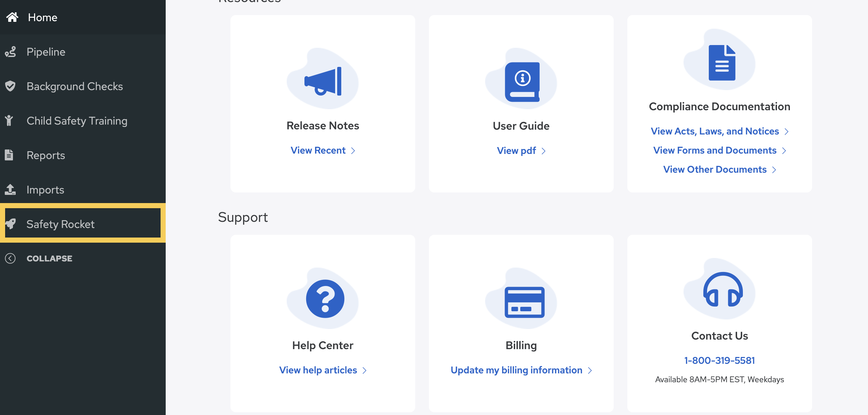Image resolution: width=868 pixels, height=415 pixels.
Task: Click the Background Checks shield icon
Action: click(10, 86)
